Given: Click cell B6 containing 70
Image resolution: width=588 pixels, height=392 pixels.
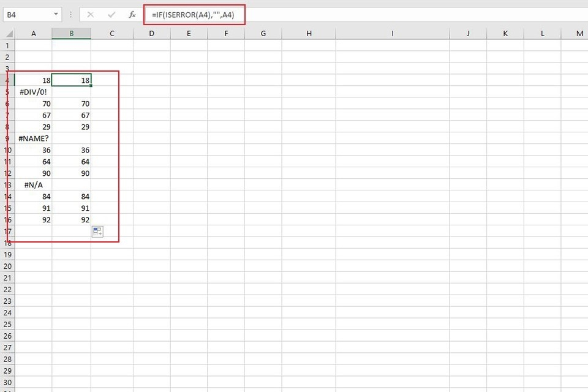Looking at the screenshot, I should point(71,104).
